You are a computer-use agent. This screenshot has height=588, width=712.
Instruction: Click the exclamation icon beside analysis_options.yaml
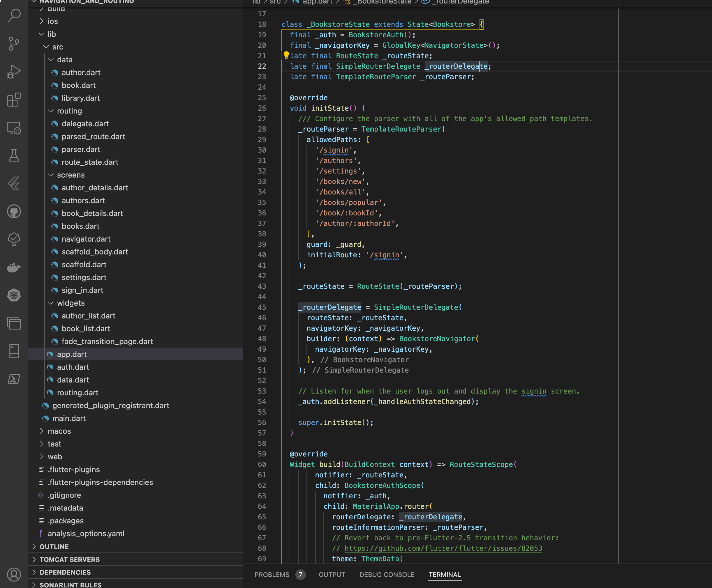click(x=41, y=534)
